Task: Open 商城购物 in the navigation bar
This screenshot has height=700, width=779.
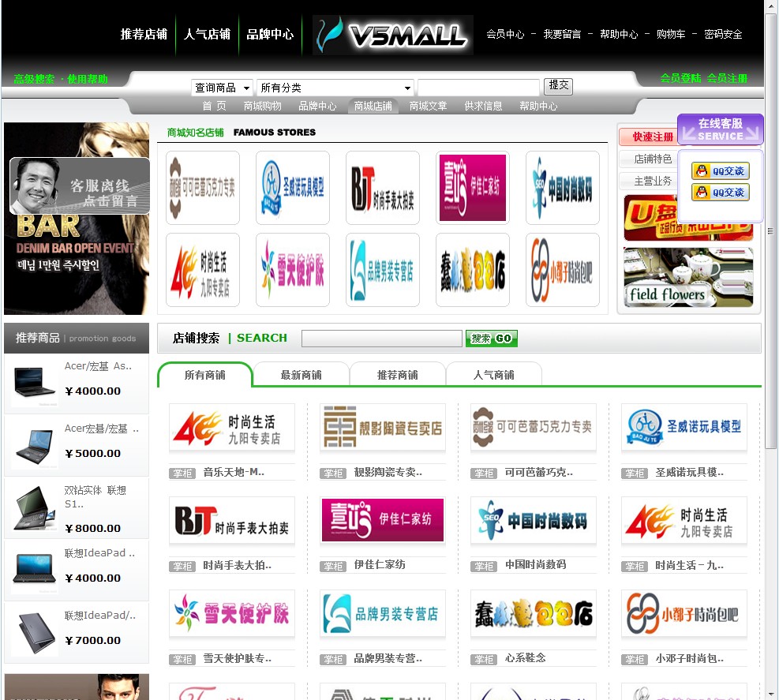Action: (262, 106)
